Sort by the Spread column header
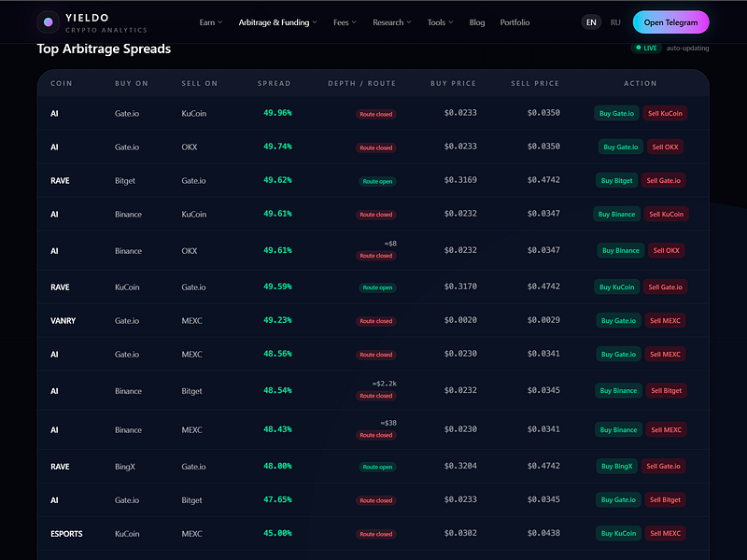Viewport: 747px width, 560px height. [274, 83]
